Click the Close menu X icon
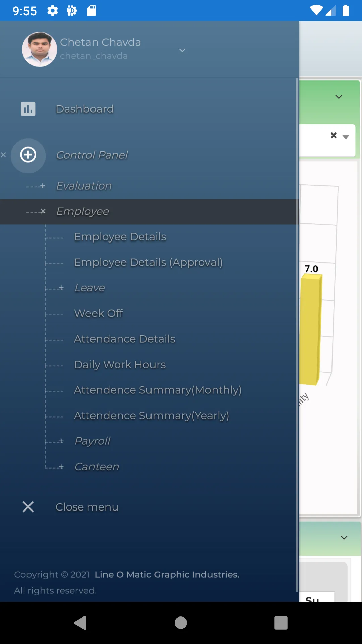The image size is (362, 644). point(28,507)
